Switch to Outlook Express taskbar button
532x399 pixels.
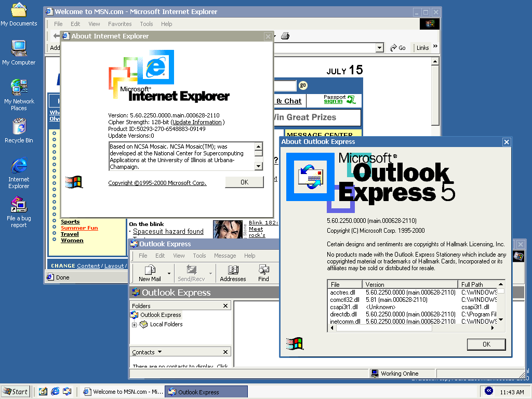tap(207, 392)
